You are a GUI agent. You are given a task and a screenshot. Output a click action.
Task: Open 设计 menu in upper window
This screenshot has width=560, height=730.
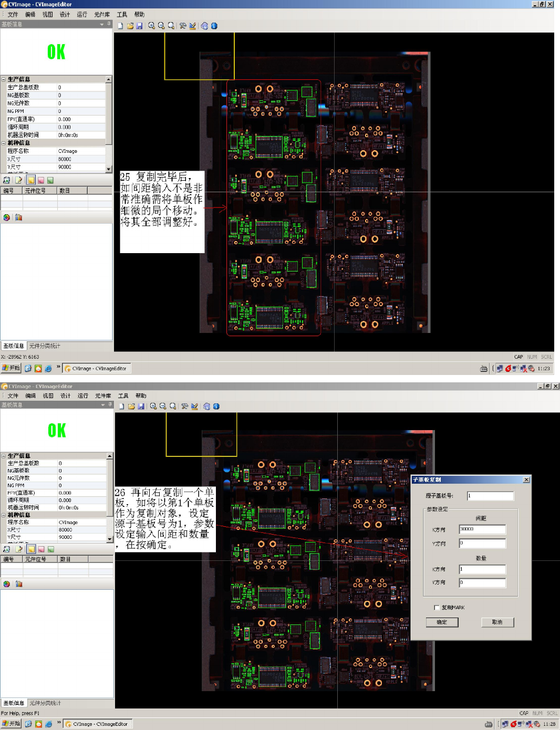coord(65,15)
